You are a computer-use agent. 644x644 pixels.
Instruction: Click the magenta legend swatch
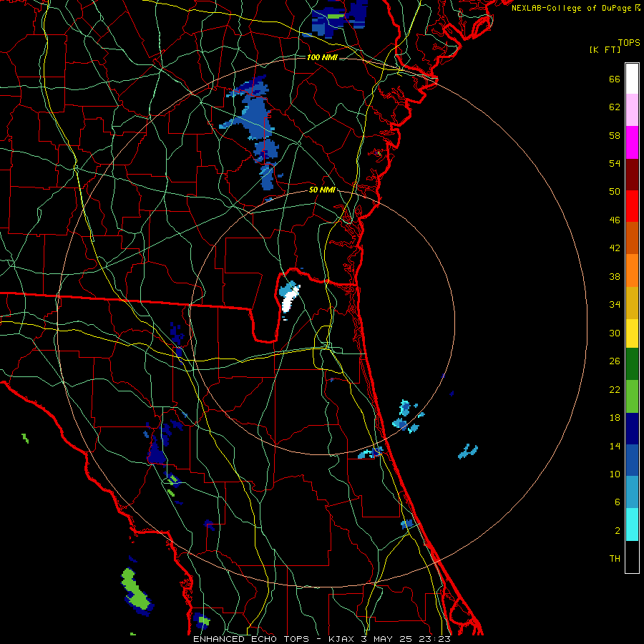coord(632,142)
